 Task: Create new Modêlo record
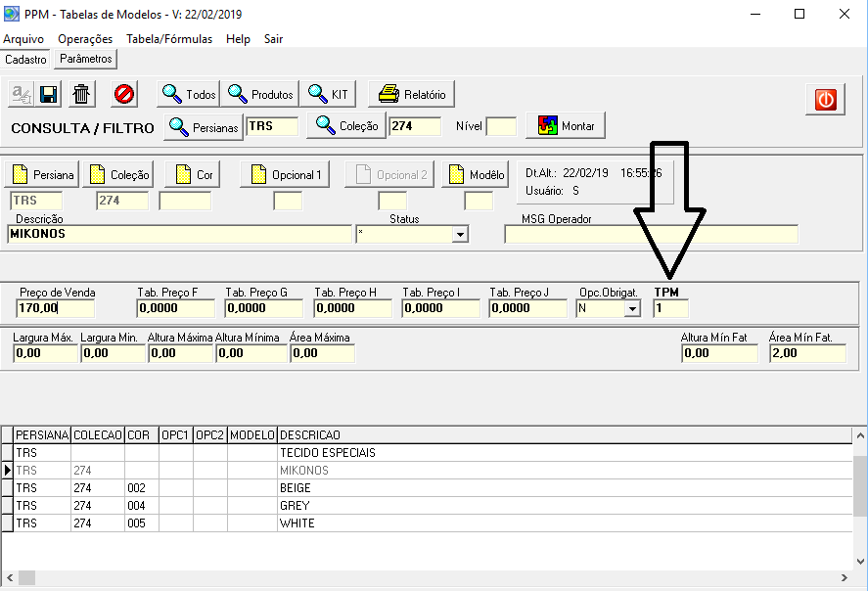(x=476, y=174)
